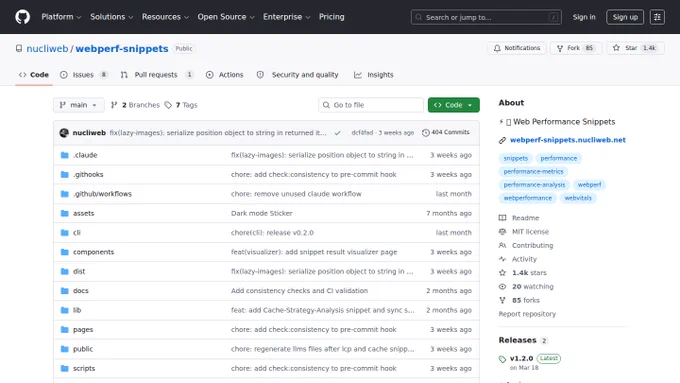Select the webperf topic tag
Screen dimensions: 680x383
click(x=589, y=185)
